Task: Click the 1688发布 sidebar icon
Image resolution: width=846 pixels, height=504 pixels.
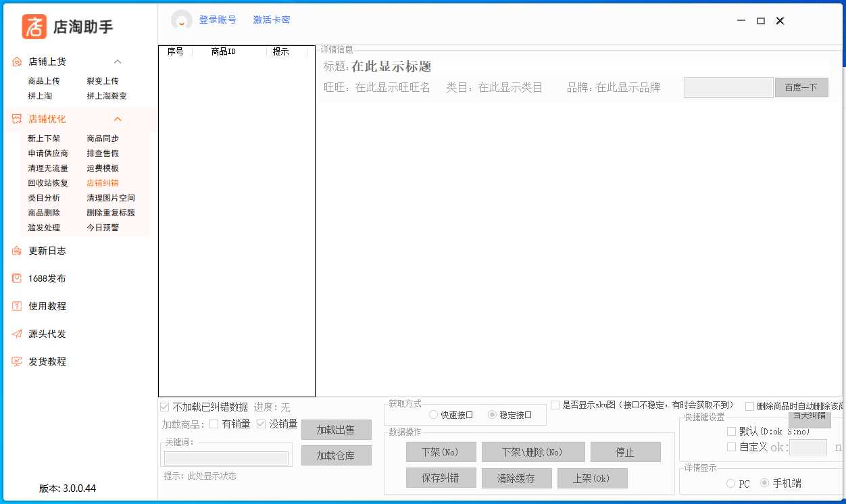Action: 17,278
